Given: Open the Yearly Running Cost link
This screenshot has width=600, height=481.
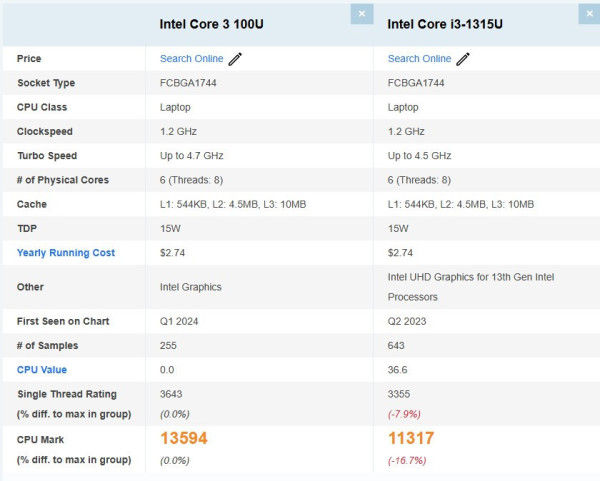Looking at the screenshot, I should coord(66,253).
